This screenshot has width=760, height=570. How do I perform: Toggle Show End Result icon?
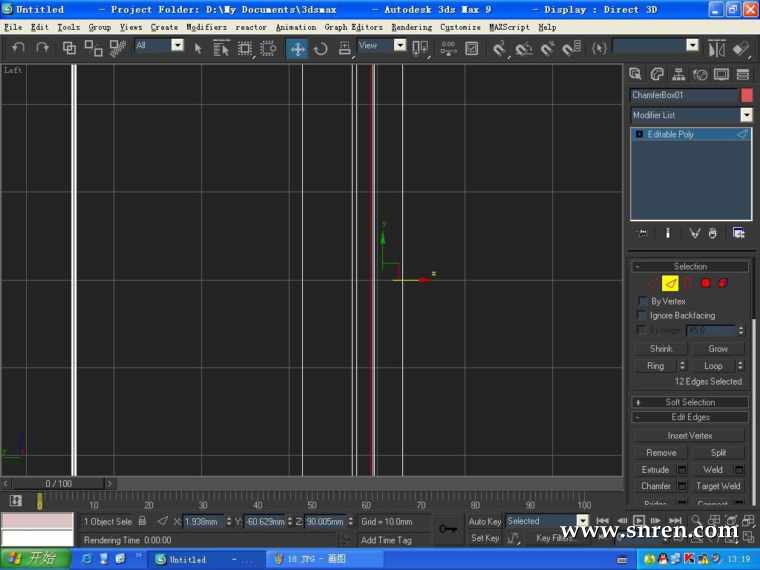point(667,234)
